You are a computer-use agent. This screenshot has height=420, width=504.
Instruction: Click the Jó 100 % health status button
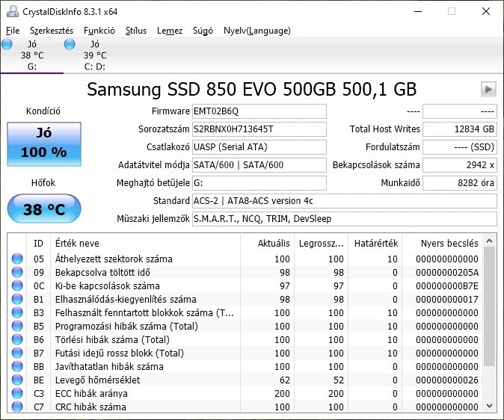click(x=44, y=144)
